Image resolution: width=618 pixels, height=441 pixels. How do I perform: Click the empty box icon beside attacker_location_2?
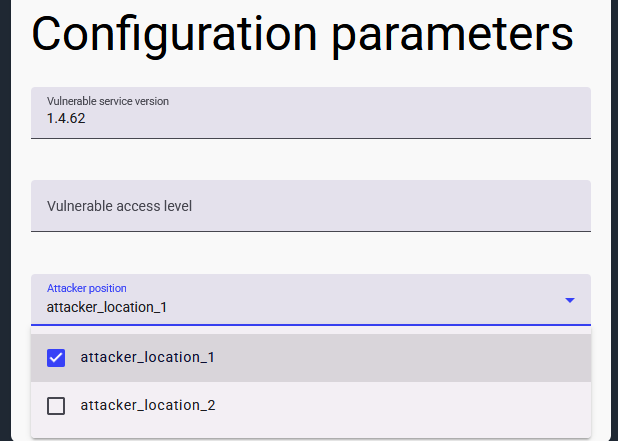[x=56, y=405]
